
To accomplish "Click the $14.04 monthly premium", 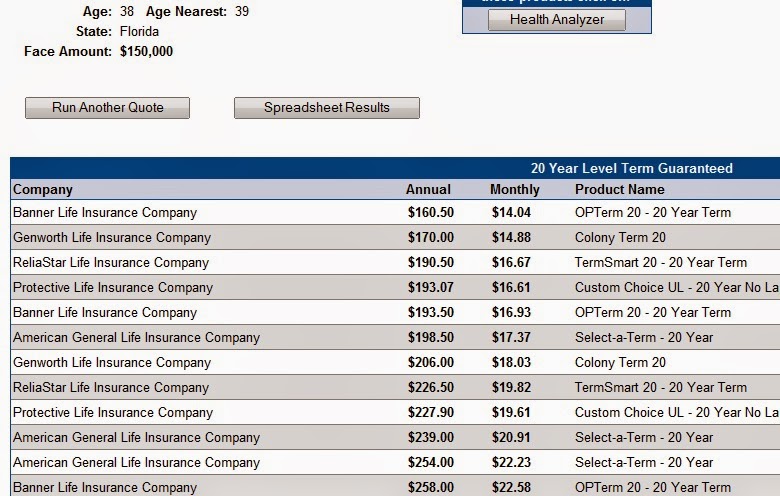I will tap(511, 212).
